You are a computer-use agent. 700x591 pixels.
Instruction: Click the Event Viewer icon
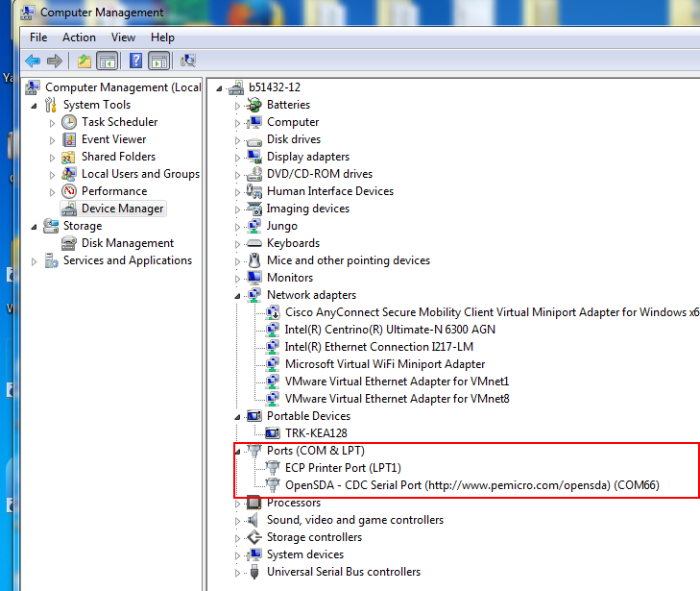(x=69, y=139)
